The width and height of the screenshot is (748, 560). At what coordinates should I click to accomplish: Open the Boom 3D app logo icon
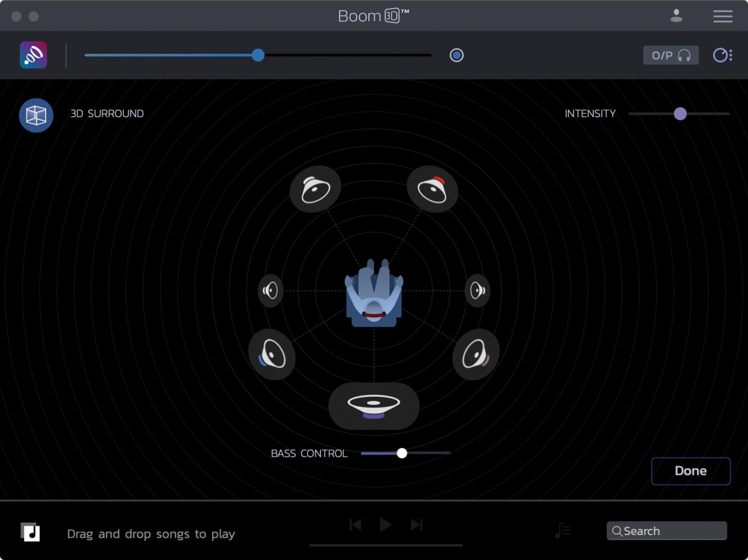coord(33,55)
